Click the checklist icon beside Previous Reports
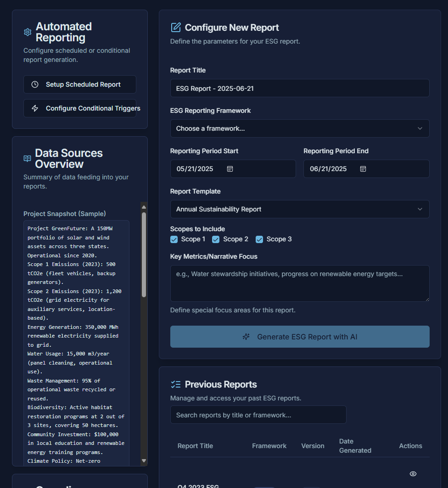 176,384
